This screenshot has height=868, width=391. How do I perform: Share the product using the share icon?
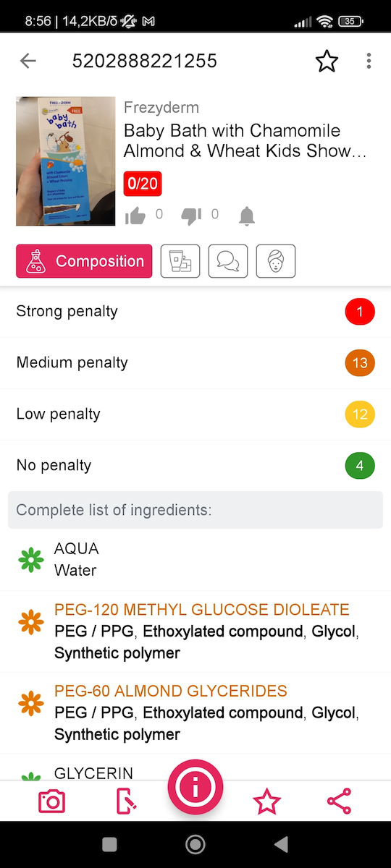tap(339, 801)
